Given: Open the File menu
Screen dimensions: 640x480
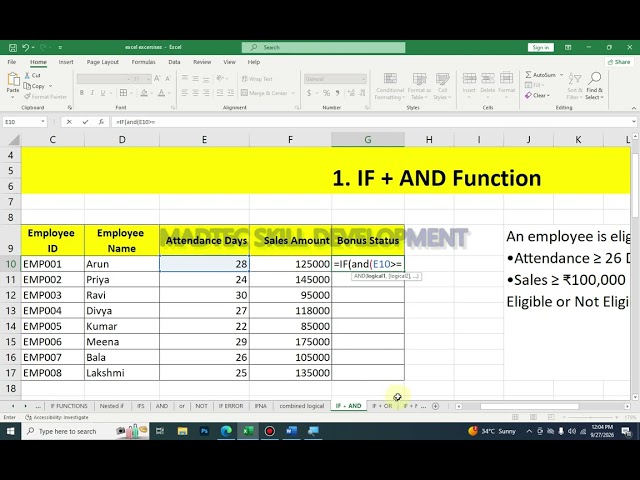Looking at the screenshot, I should pos(11,62).
